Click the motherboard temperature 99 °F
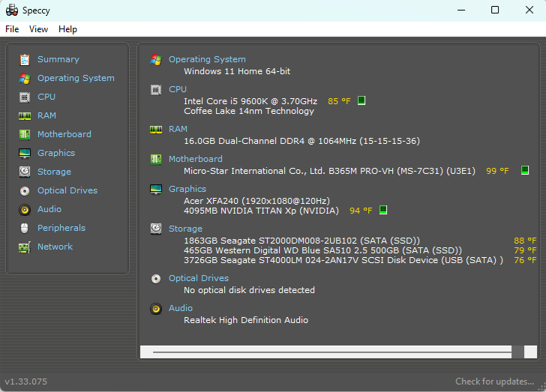 497,171
